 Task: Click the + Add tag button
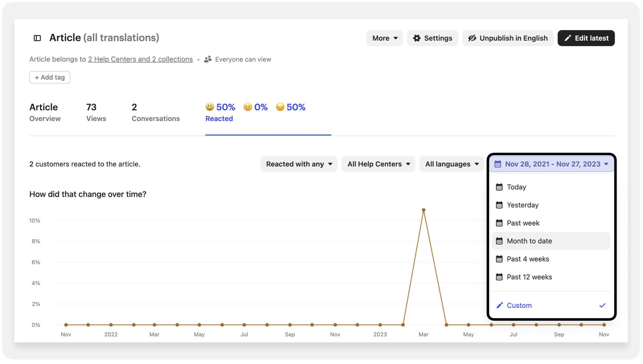coord(50,77)
